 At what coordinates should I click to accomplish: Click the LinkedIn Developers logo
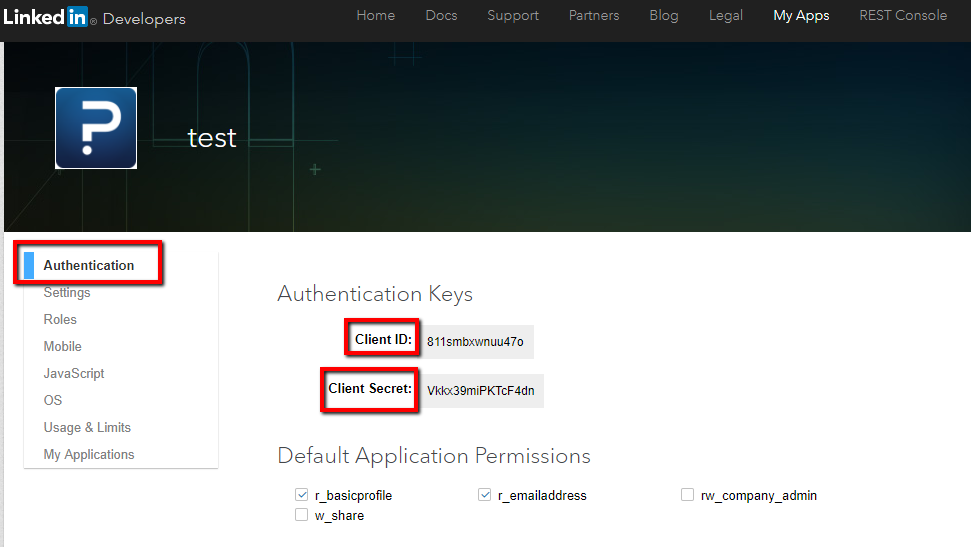tap(94, 17)
